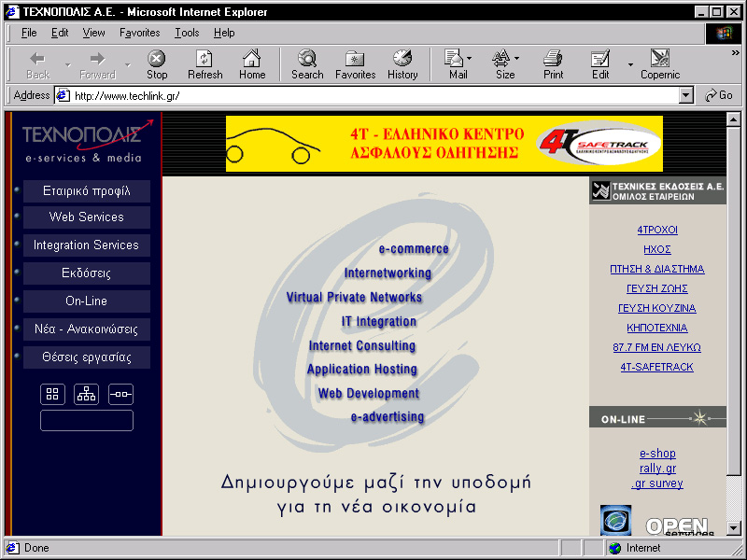Open the Mail toolbar button
Screen dimensions: 747x560
pos(457,64)
